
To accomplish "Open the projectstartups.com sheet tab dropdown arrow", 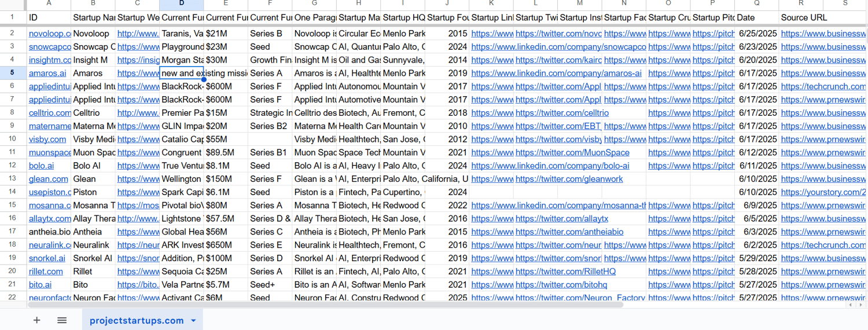I will 193,321.
